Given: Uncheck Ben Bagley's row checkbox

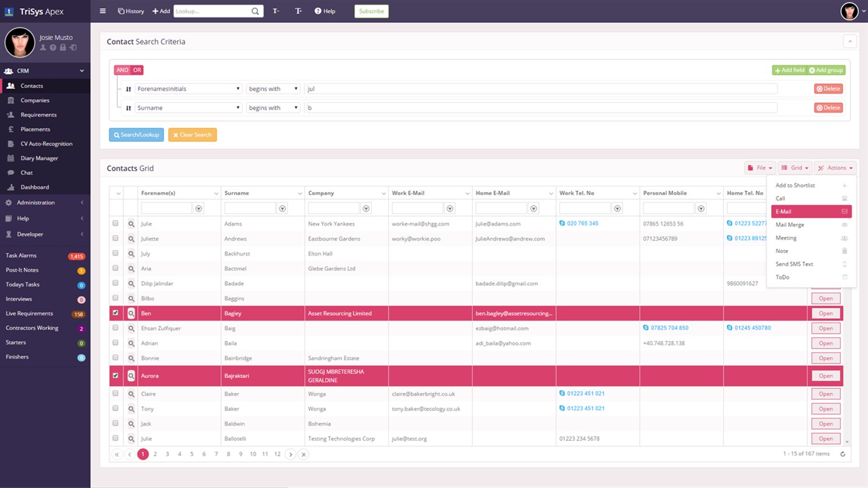Looking at the screenshot, I should 115,313.
